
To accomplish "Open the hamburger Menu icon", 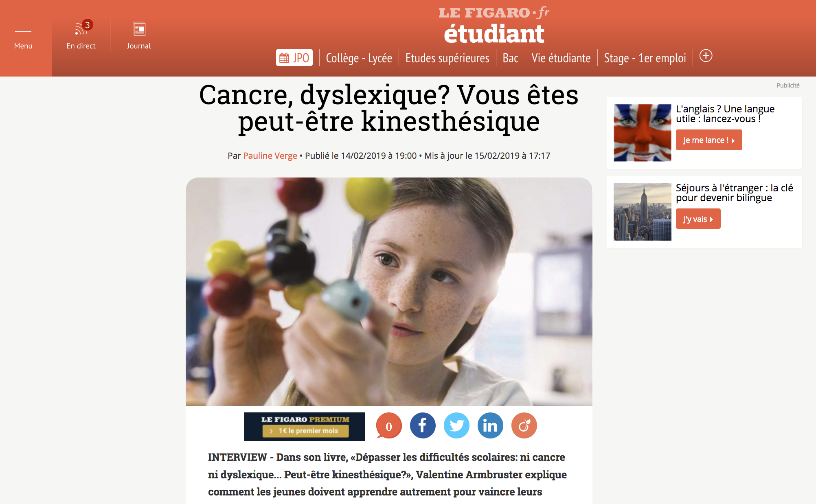I will pyautogui.click(x=23, y=27).
